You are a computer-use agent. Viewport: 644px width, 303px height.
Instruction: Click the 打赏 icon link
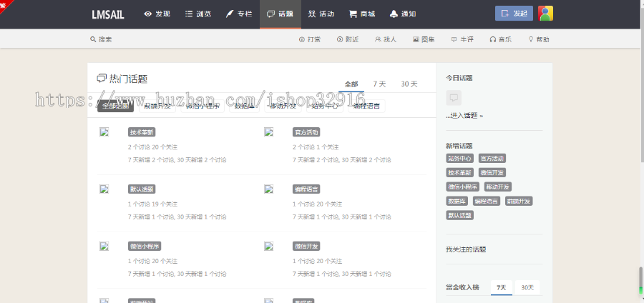(x=310, y=39)
